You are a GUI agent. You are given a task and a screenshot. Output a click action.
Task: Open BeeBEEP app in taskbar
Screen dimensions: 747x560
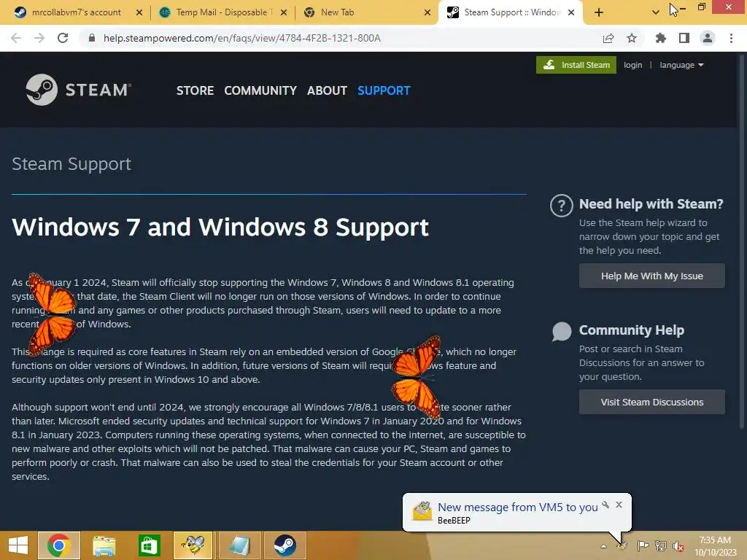(193, 545)
